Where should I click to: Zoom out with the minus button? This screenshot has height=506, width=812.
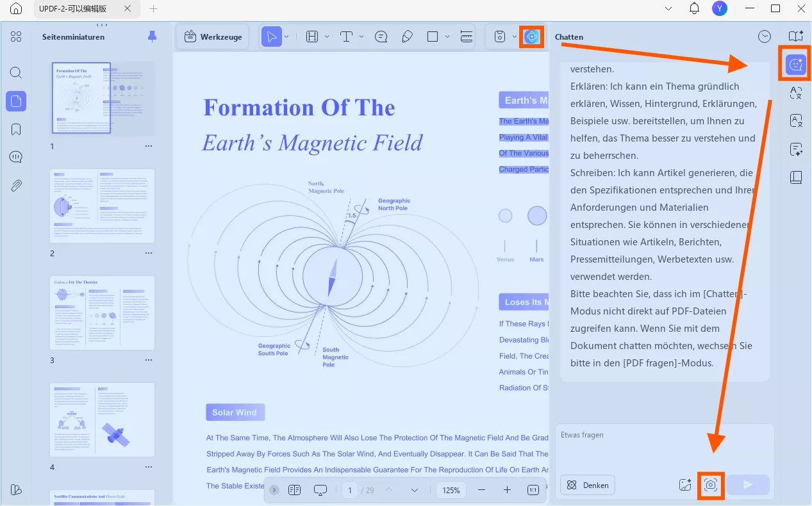coord(482,490)
